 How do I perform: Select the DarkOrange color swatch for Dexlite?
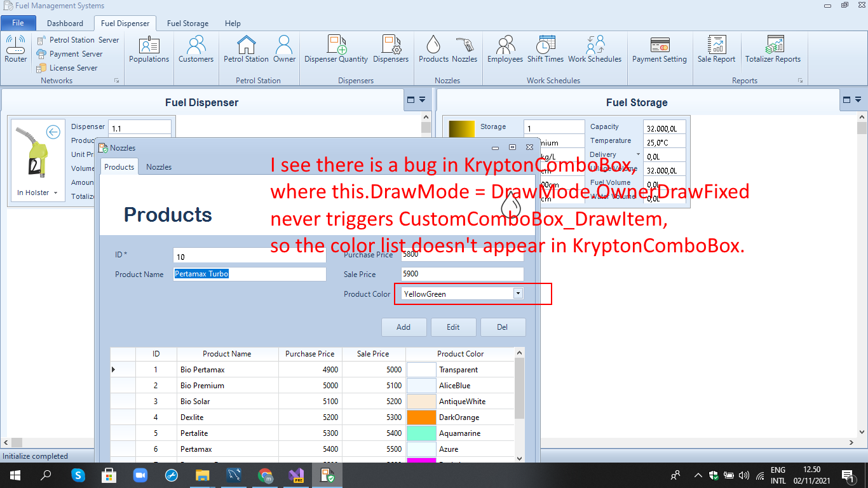pyautogui.click(x=417, y=417)
